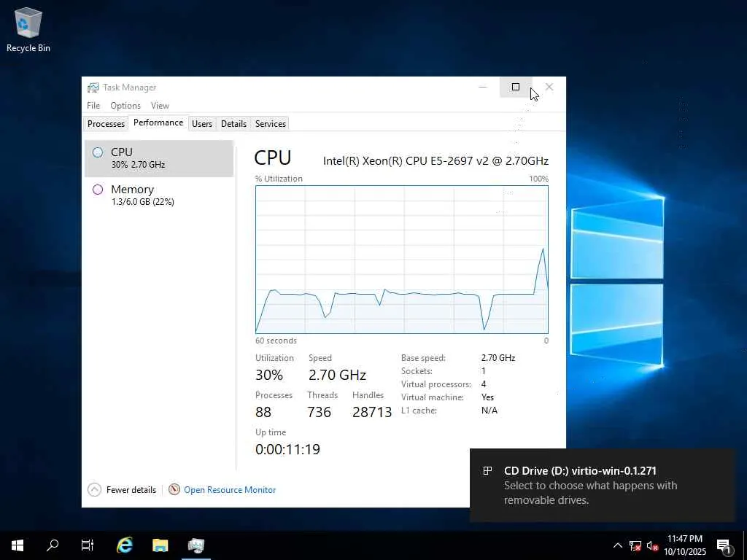This screenshot has height=560, width=747.
Task: Click the Utilization value 30%
Action: click(269, 375)
